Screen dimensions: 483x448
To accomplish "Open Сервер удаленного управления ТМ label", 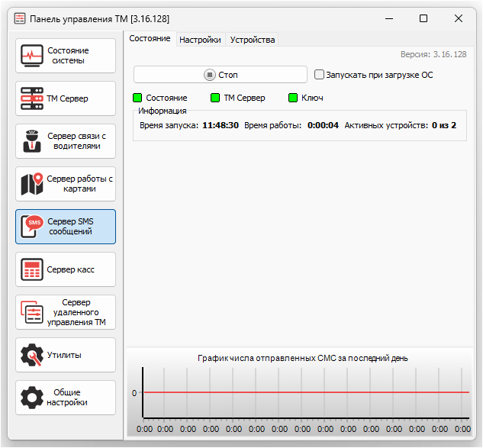I will 76,312.
